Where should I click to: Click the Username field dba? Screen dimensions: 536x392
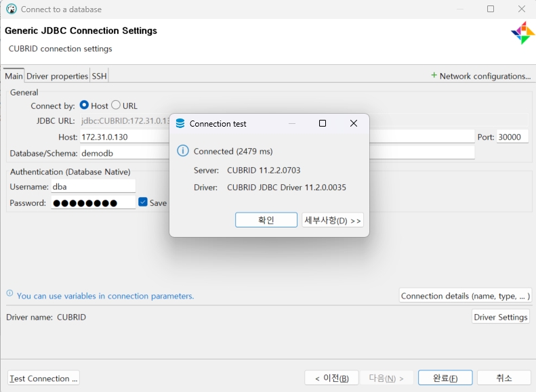click(94, 186)
